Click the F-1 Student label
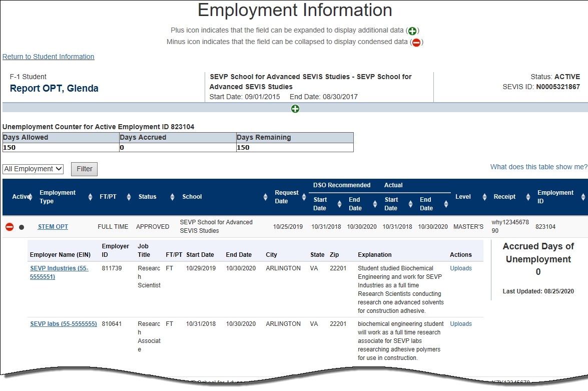The width and height of the screenshot is (588, 391). 28,77
